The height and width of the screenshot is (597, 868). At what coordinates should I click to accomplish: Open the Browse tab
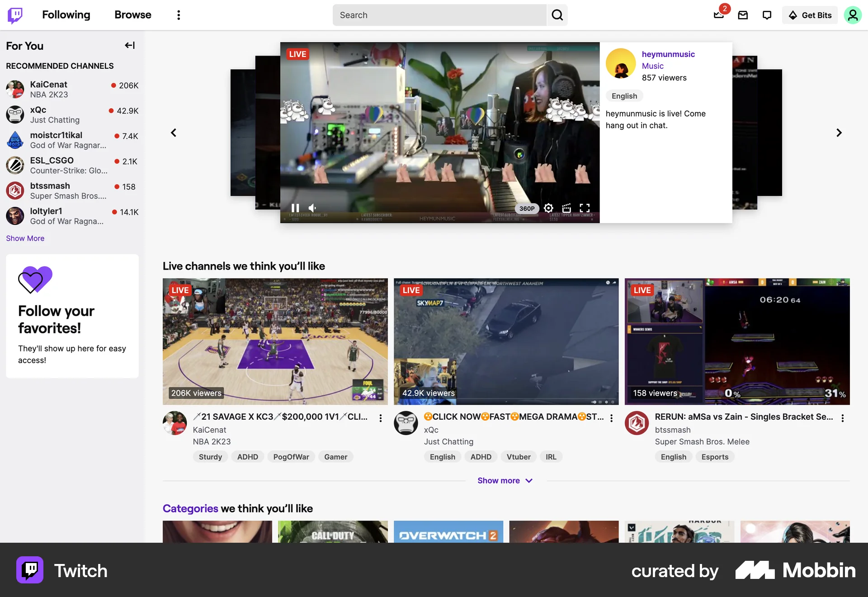132,15
